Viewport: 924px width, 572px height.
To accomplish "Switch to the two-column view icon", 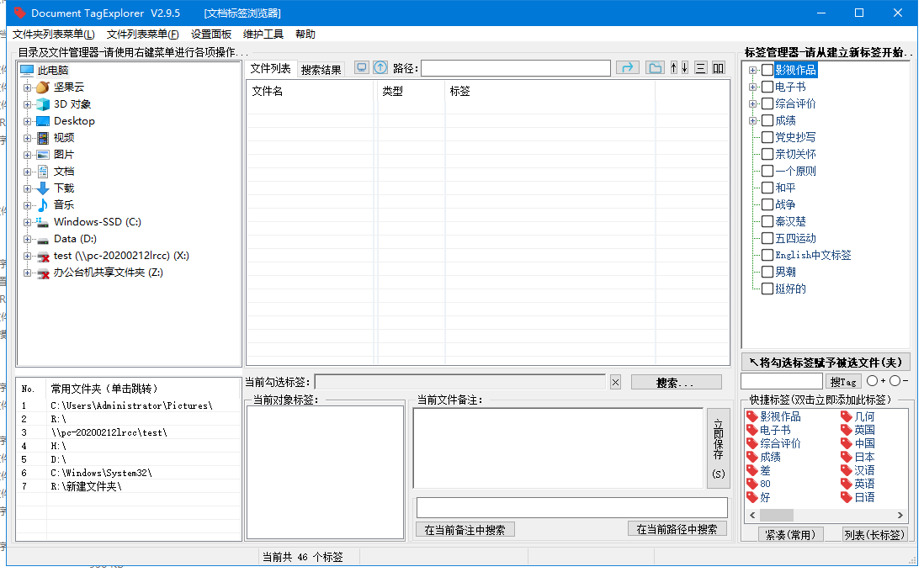I will click(x=719, y=68).
